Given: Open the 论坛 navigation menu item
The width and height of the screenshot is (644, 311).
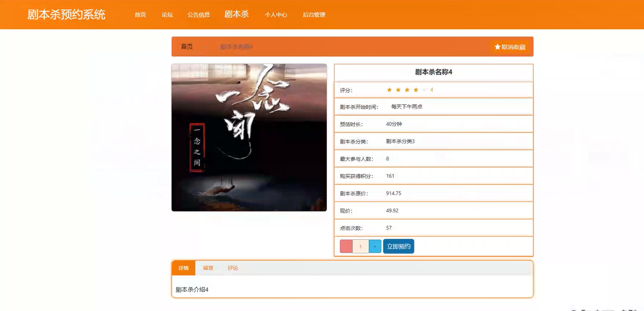Looking at the screenshot, I should click(167, 15).
